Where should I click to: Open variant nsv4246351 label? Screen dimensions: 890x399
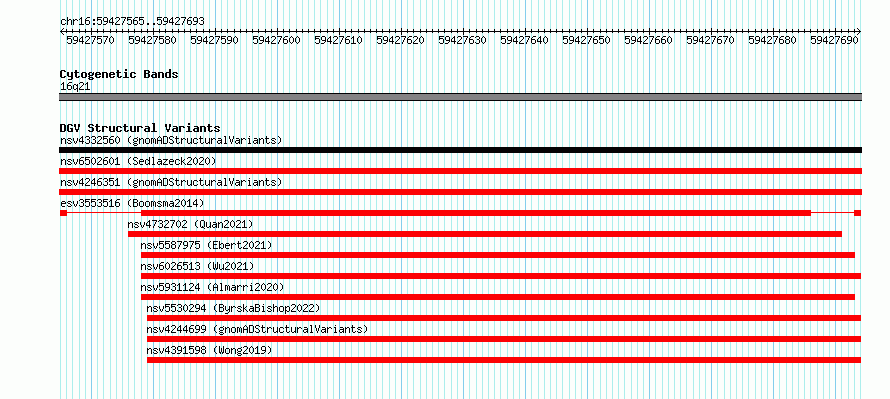pos(171,182)
